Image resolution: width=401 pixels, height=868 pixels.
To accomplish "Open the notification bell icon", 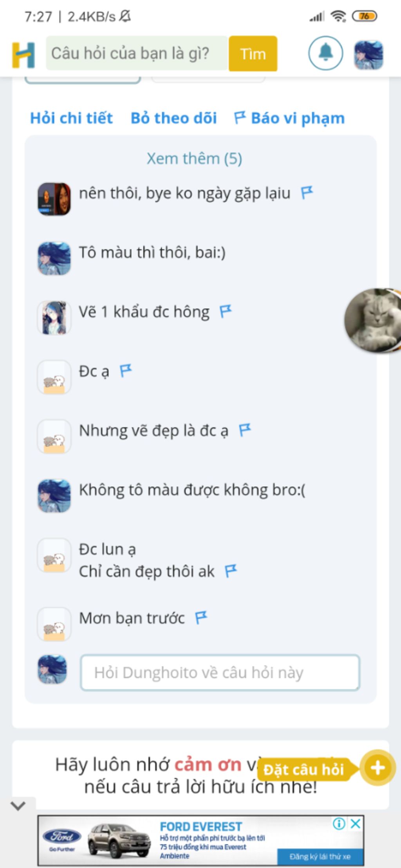I will point(325,53).
